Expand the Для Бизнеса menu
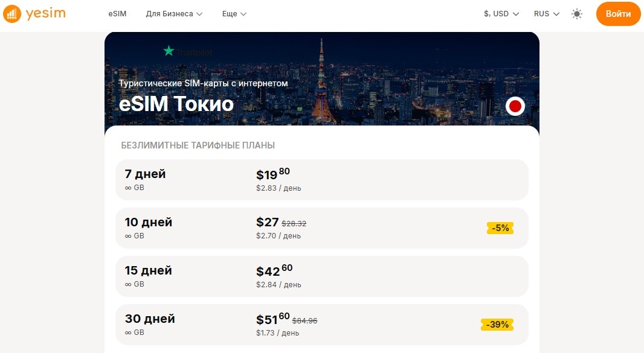The height and width of the screenshot is (353, 644). pyautogui.click(x=174, y=14)
